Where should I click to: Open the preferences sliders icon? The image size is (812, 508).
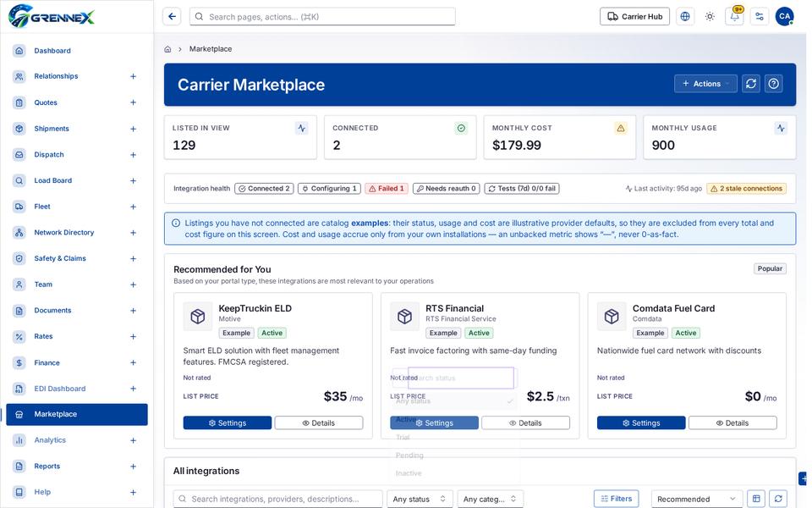click(760, 17)
